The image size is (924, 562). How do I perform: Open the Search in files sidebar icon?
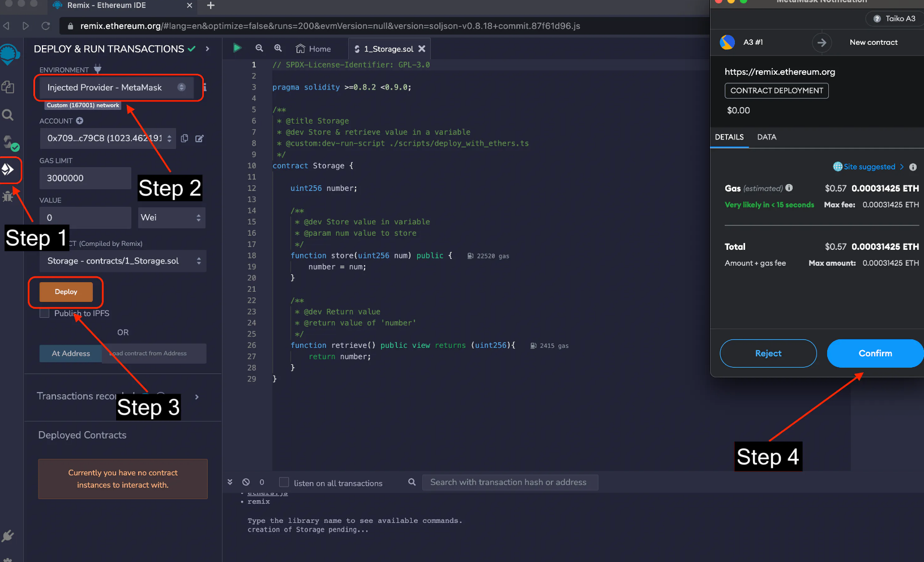8,115
